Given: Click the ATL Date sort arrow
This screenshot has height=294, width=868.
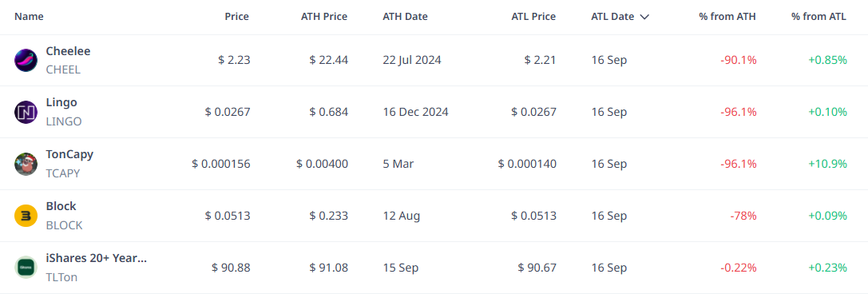Looking at the screenshot, I should [644, 17].
